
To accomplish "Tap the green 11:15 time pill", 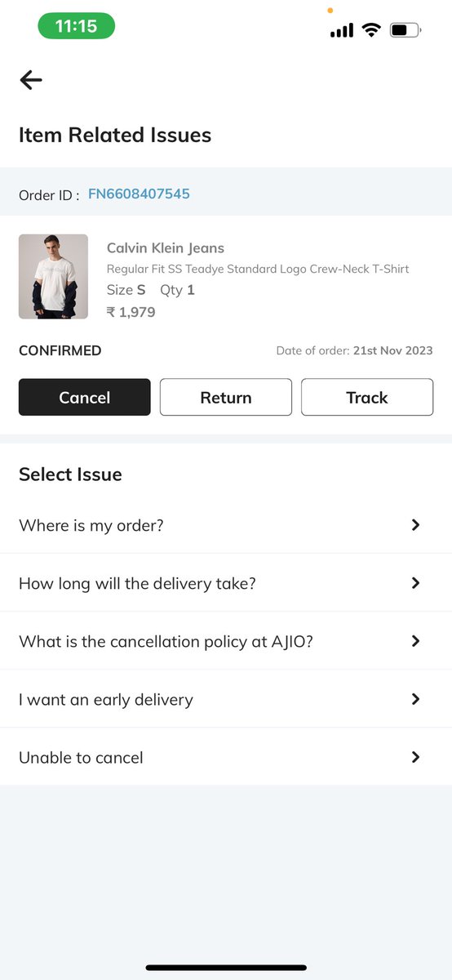I will pyautogui.click(x=77, y=26).
